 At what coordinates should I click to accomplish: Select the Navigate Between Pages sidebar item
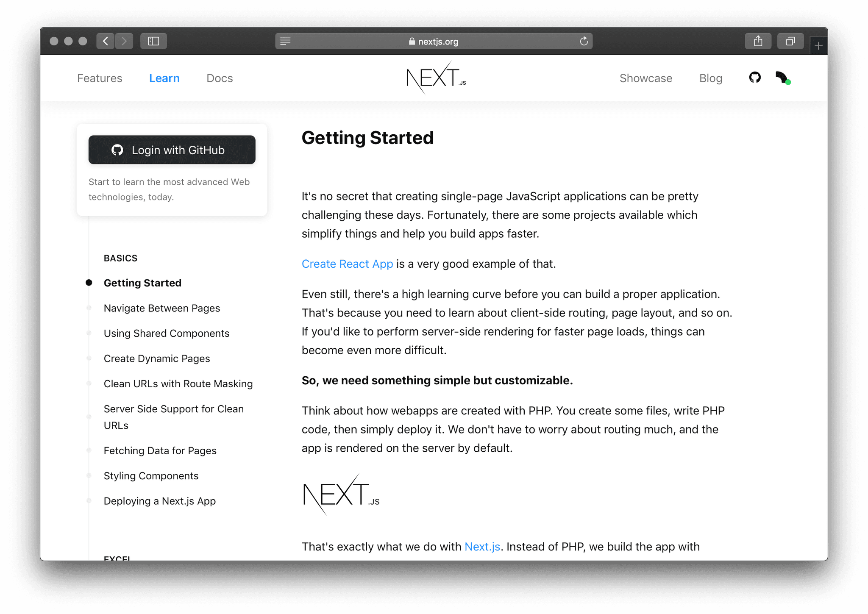click(163, 308)
